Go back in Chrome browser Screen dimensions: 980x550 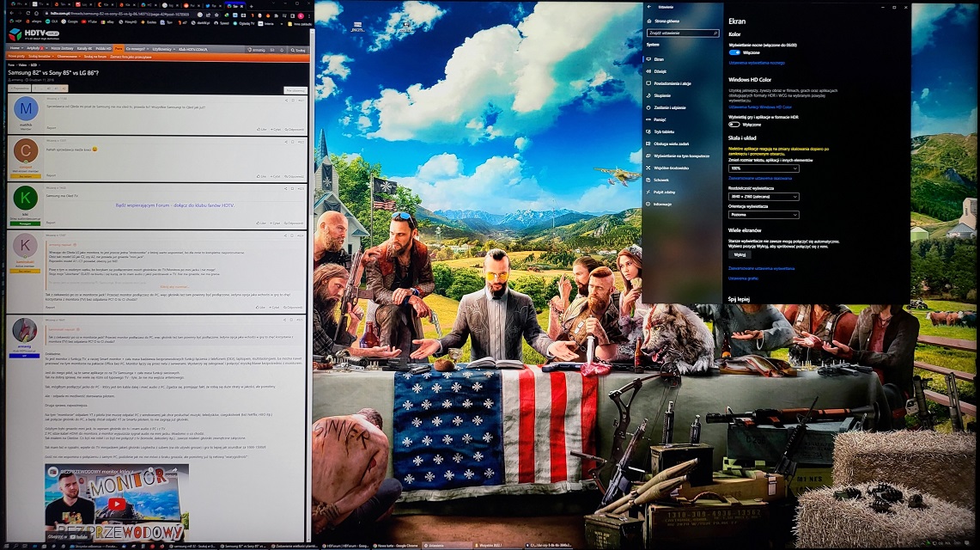pos(12,13)
